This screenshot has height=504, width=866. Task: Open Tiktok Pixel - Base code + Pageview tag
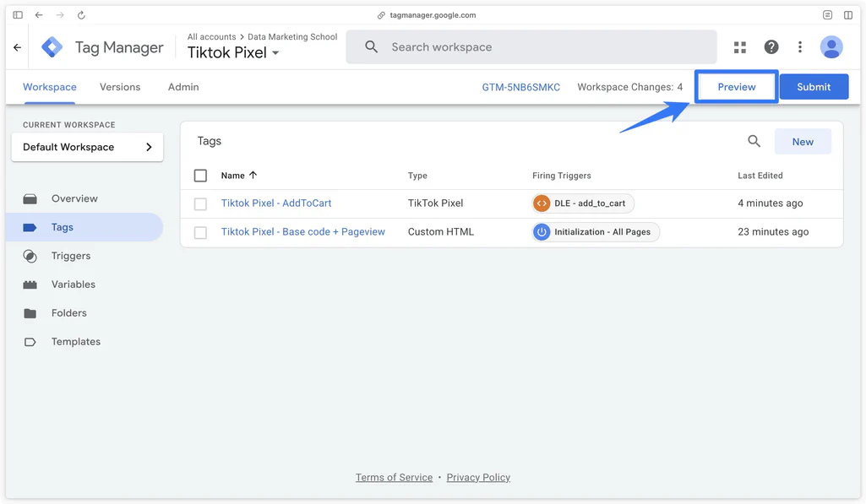click(x=303, y=232)
